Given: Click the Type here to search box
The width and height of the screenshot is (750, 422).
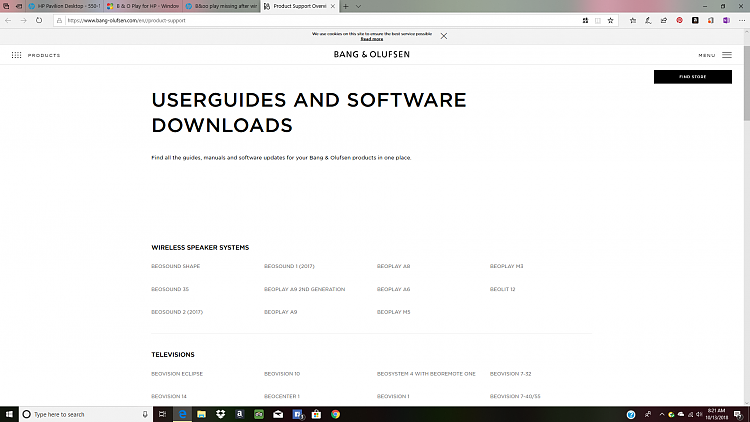Looking at the screenshot, I should 86,414.
